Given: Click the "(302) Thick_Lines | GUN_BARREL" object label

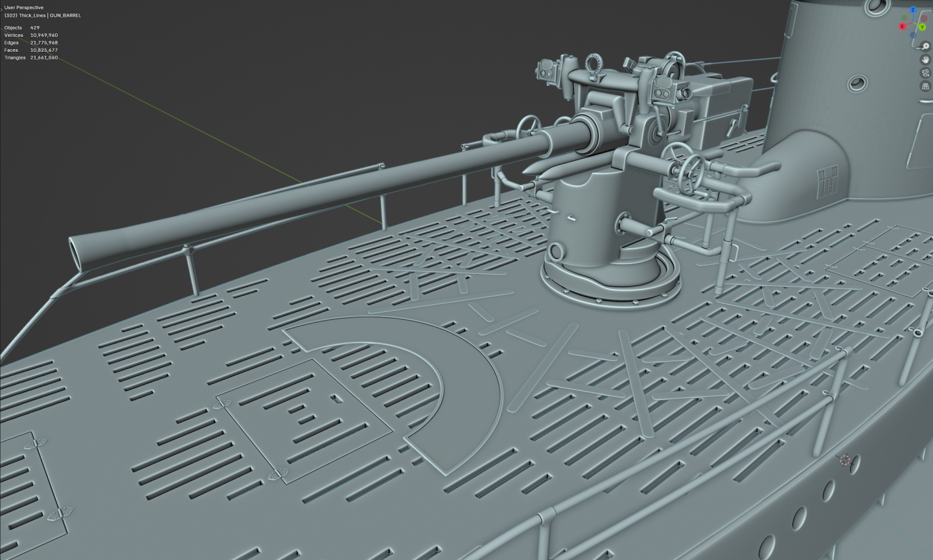Looking at the screenshot, I should [43, 15].
